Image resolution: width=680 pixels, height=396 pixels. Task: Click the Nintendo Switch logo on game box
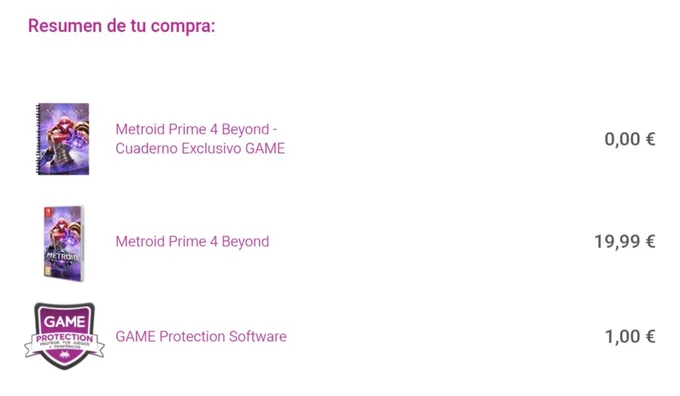pos(47,212)
